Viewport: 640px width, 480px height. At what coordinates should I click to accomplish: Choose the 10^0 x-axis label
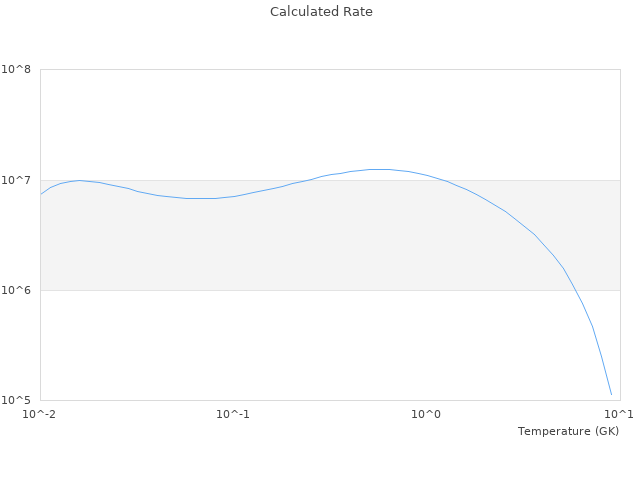(427, 414)
